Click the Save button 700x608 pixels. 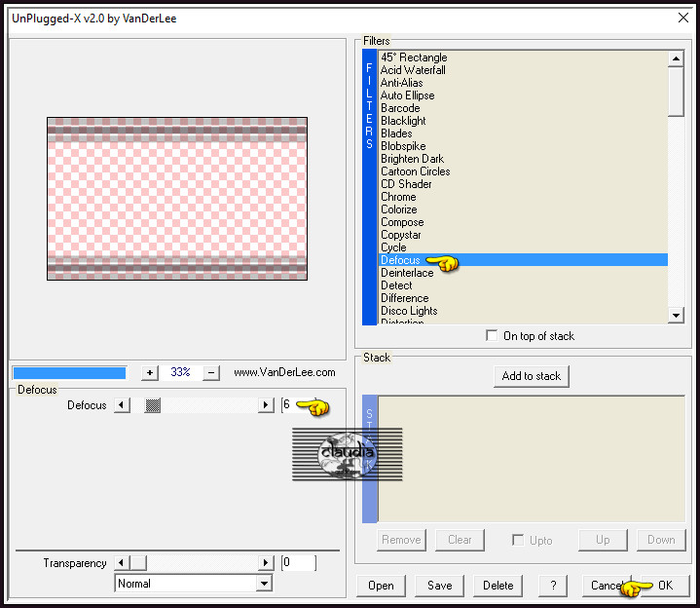point(439,586)
